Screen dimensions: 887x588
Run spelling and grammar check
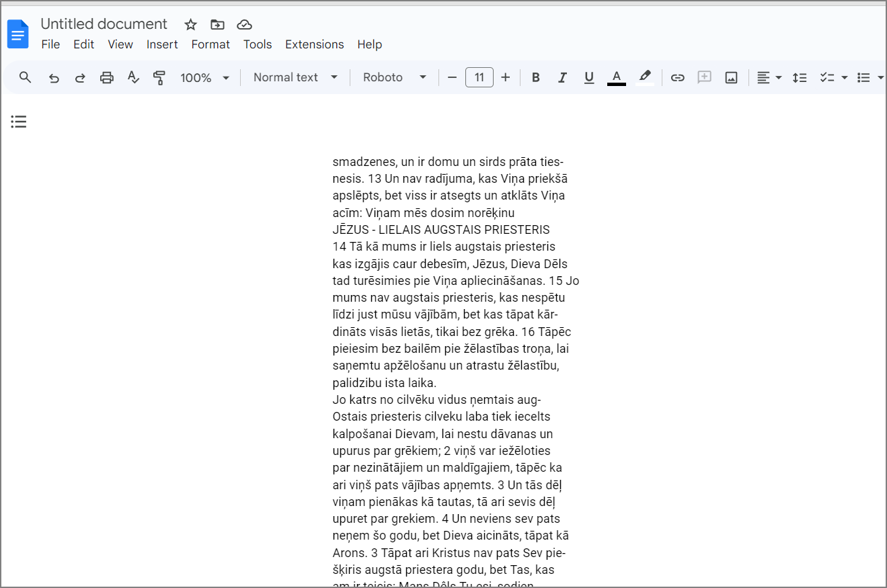pos(133,78)
